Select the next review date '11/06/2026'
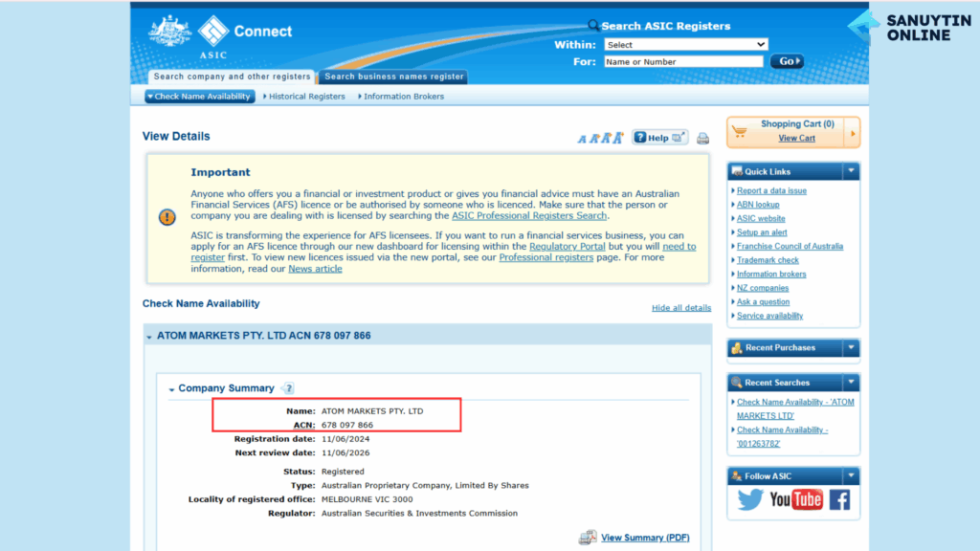 (345, 452)
